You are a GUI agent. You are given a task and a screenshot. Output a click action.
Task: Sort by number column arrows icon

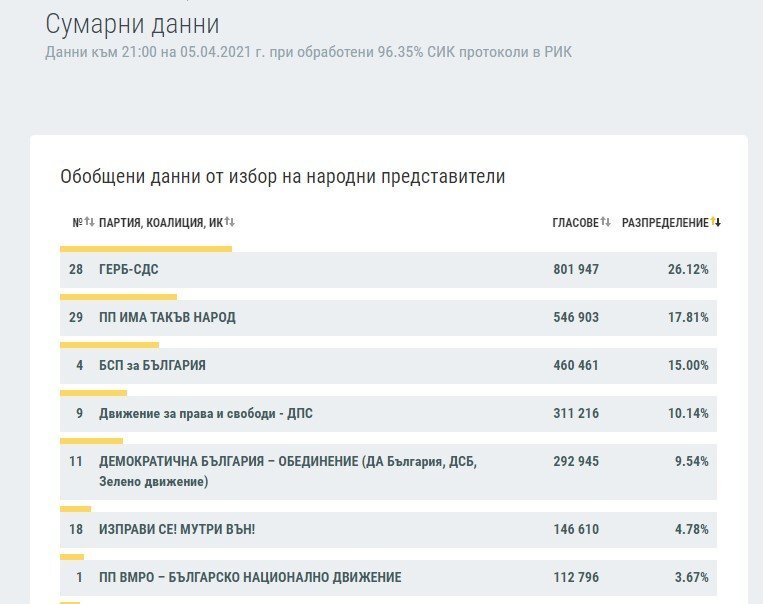click(x=90, y=222)
